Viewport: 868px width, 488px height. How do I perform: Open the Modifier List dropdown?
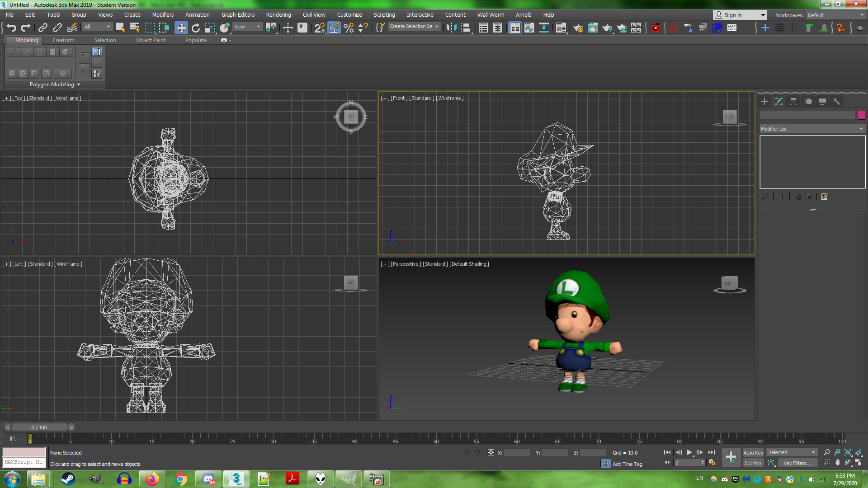coord(812,129)
